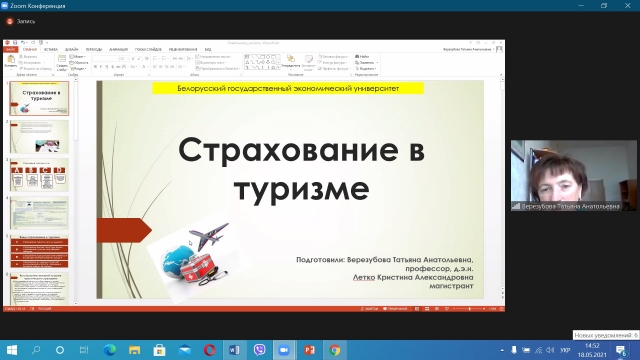Click the Undo icon in quick access toolbar

click(23, 42)
